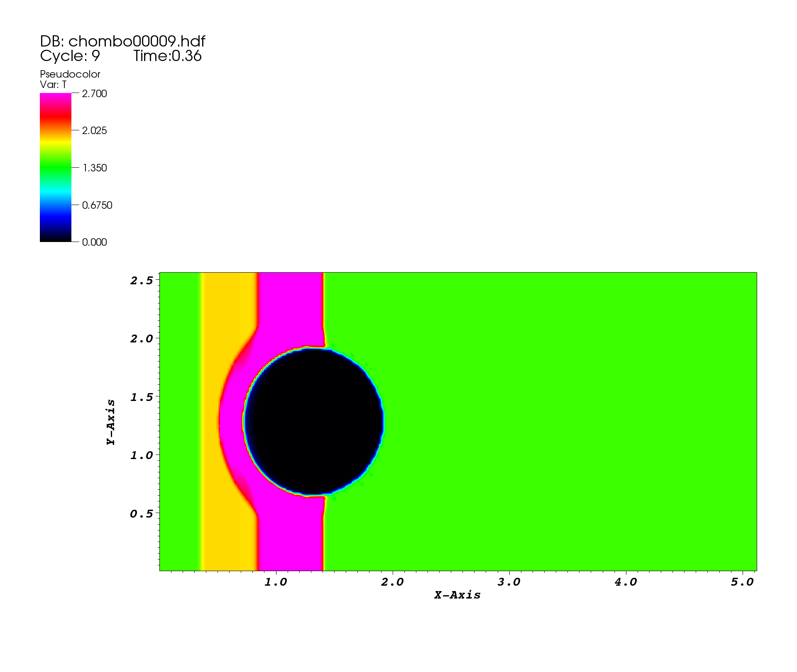Click the x-axis tick label 1.0
This screenshot has height=672, width=797.
tap(276, 582)
